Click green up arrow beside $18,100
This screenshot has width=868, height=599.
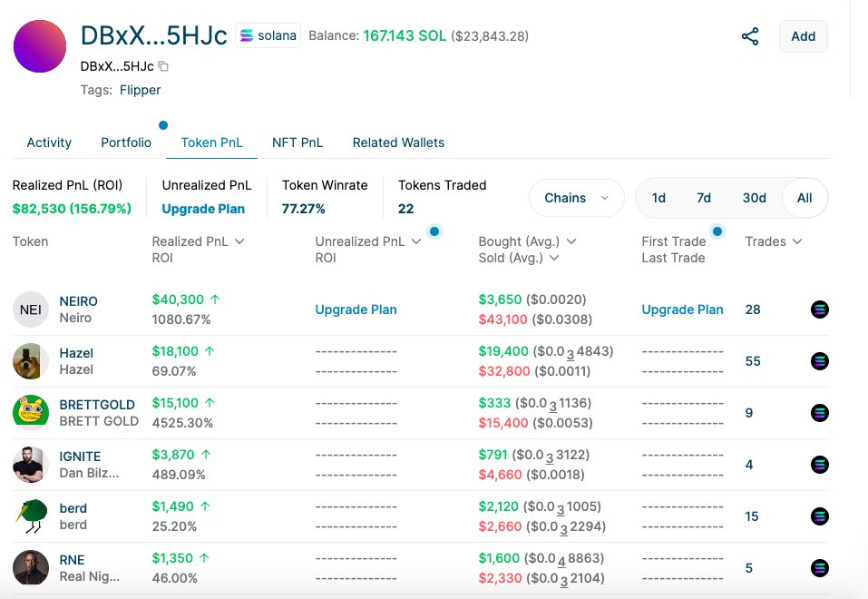210,350
